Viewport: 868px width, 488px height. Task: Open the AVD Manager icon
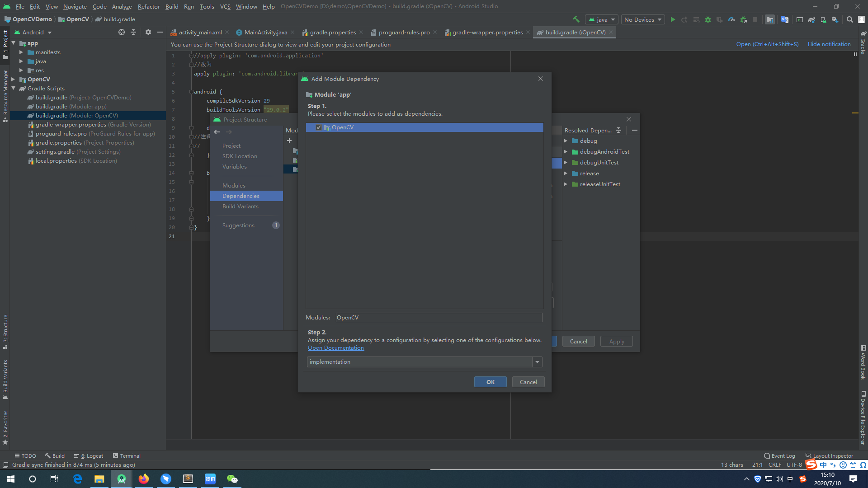(x=824, y=19)
